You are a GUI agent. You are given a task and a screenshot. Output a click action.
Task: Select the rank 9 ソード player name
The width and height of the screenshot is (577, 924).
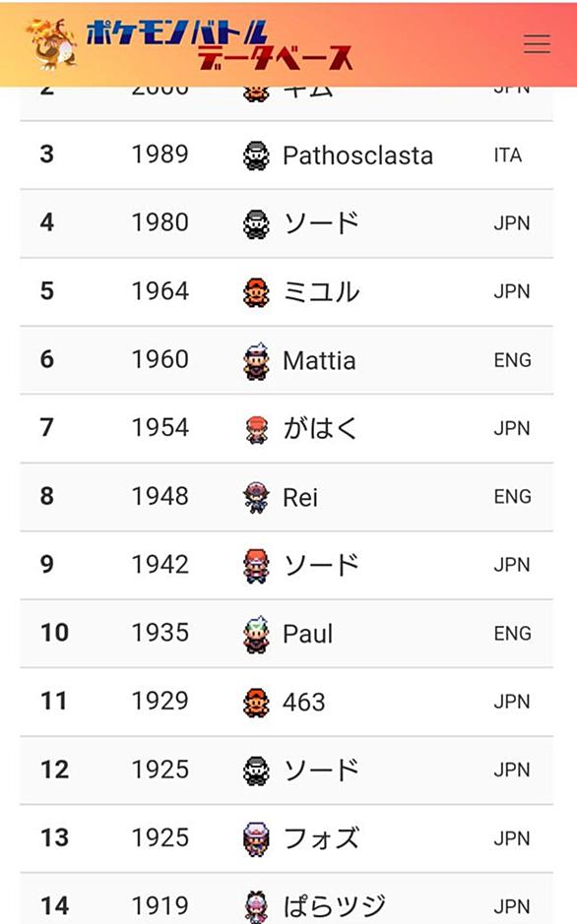pos(321,565)
